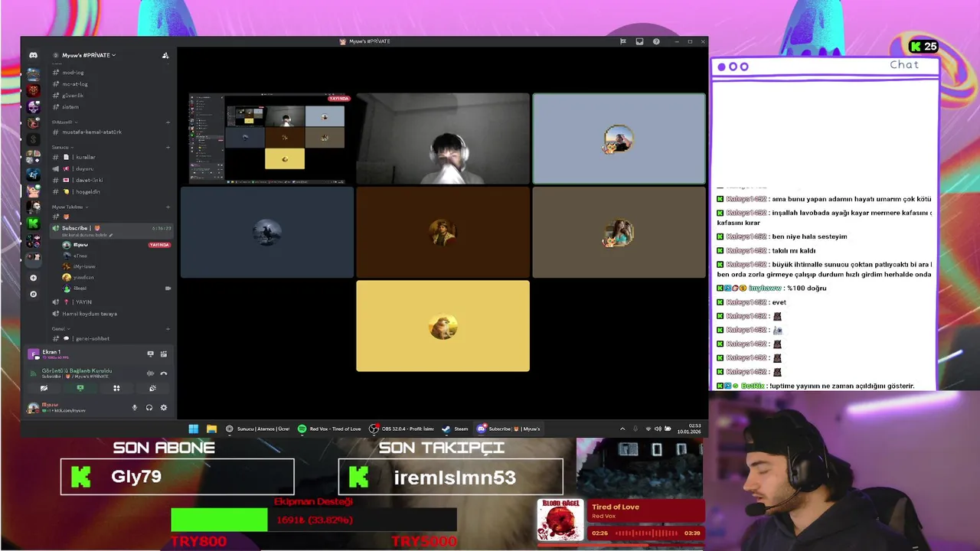
Task: Select user yusufcan in voice channel list
Action: (x=116, y=277)
